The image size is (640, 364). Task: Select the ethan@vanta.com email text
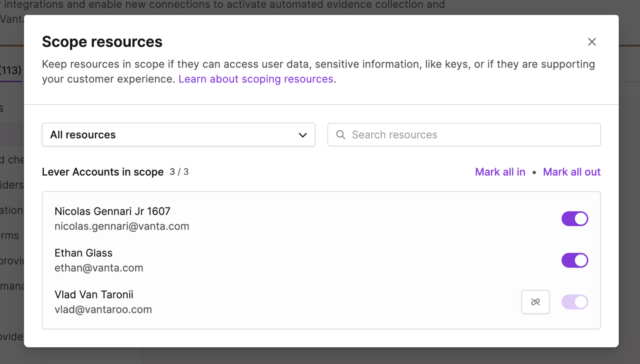click(x=99, y=268)
